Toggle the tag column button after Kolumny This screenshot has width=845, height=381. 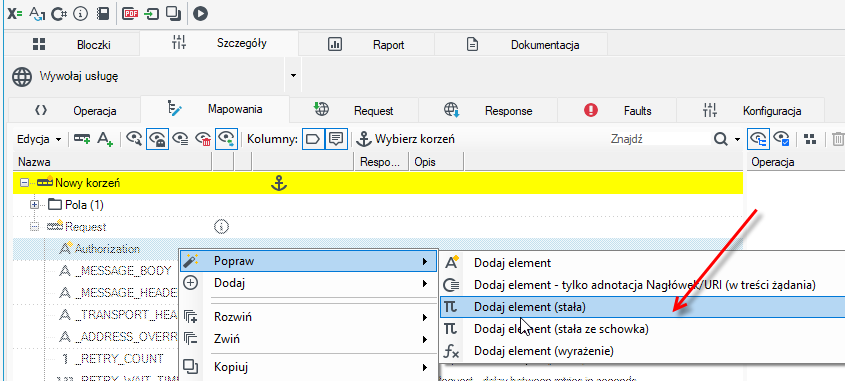pos(313,139)
